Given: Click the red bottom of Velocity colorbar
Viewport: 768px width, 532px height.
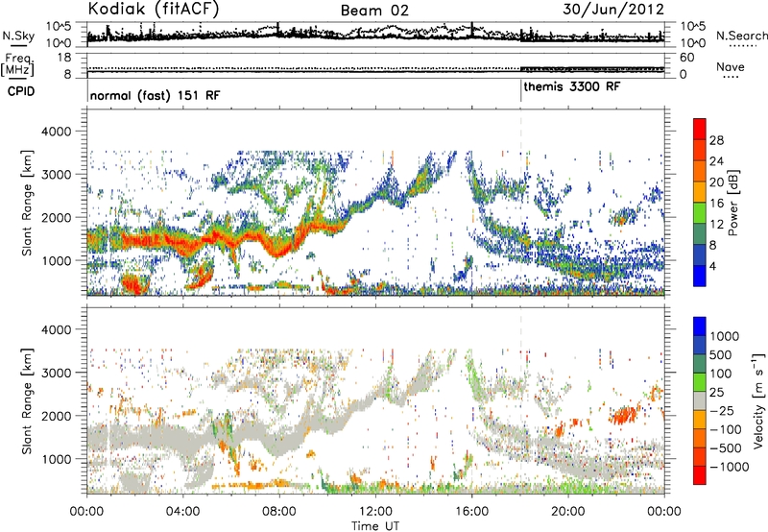Looking at the screenshot, I should click(700, 475).
